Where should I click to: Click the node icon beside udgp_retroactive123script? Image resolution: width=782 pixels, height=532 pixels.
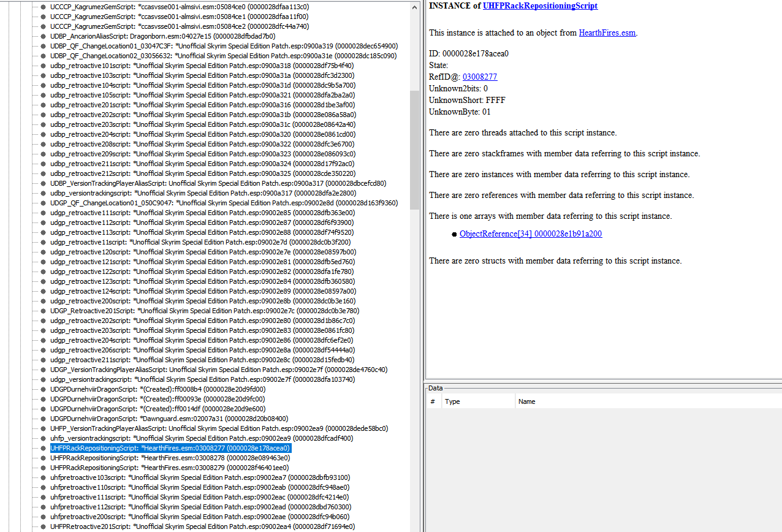coord(43,281)
